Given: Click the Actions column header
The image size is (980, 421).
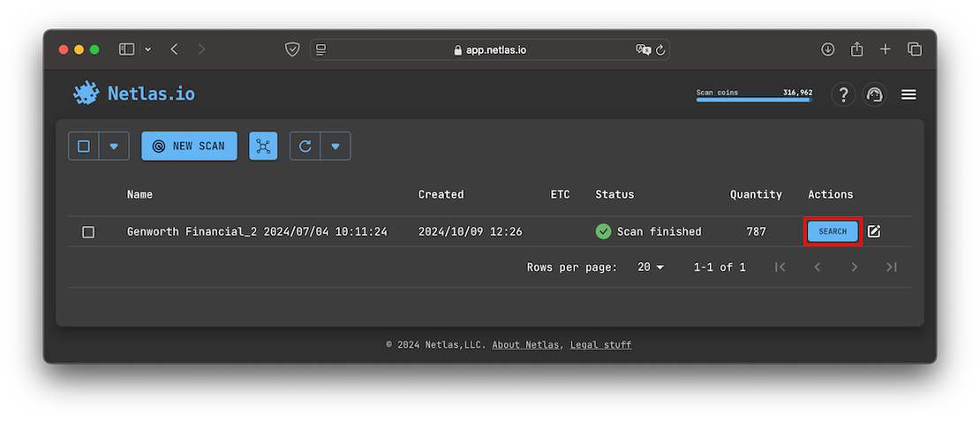Looking at the screenshot, I should 831,194.
